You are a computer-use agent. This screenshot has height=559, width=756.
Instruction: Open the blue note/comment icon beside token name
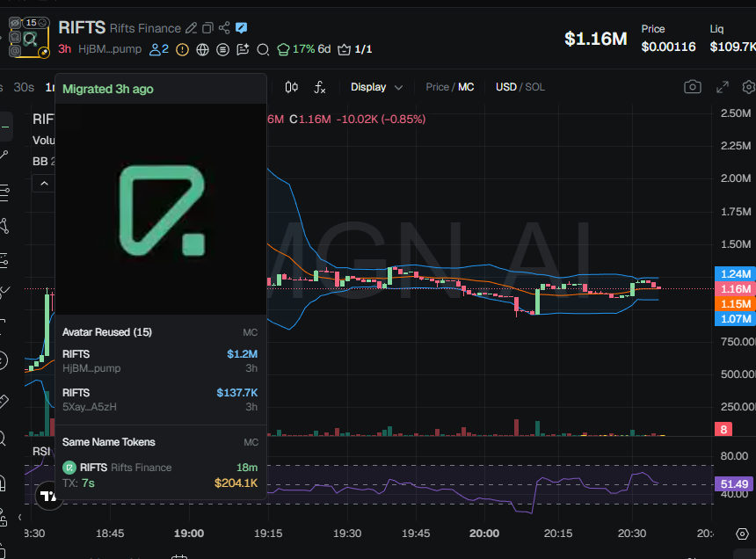click(x=241, y=28)
